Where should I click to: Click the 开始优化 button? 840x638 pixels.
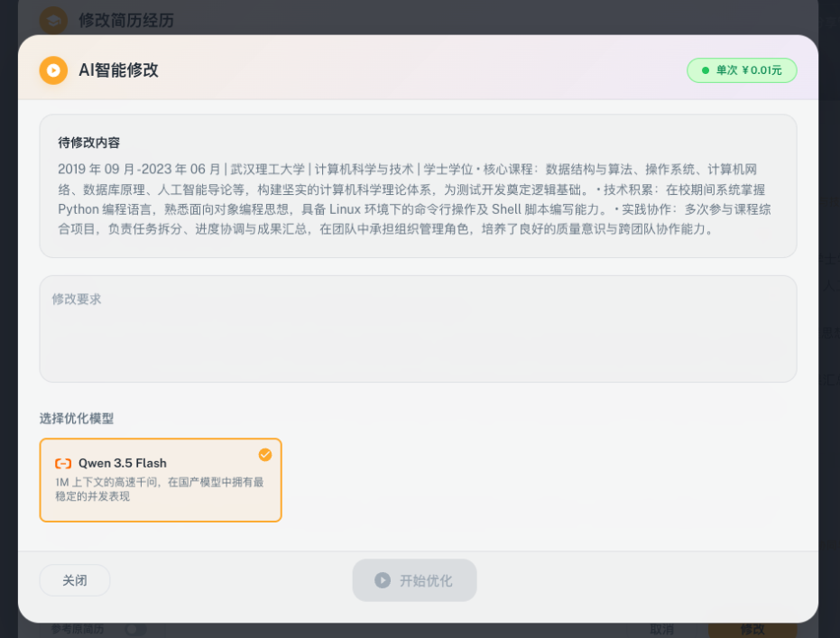[x=414, y=580]
